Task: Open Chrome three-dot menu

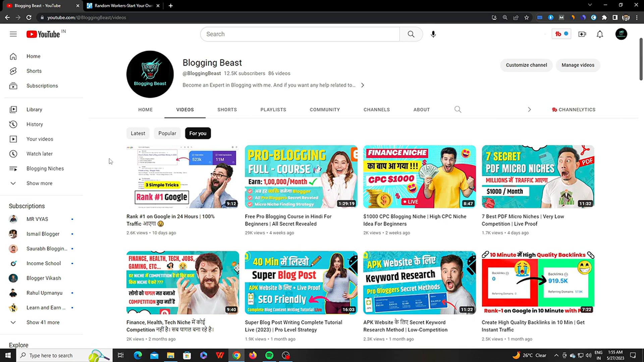Action: point(637,17)
